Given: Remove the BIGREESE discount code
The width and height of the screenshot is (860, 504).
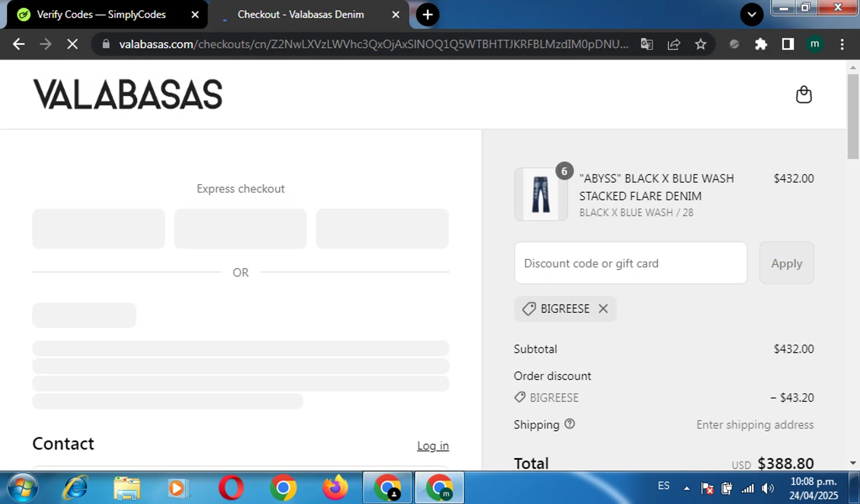Looking at the screenshot, I should [x=603, y=308].
